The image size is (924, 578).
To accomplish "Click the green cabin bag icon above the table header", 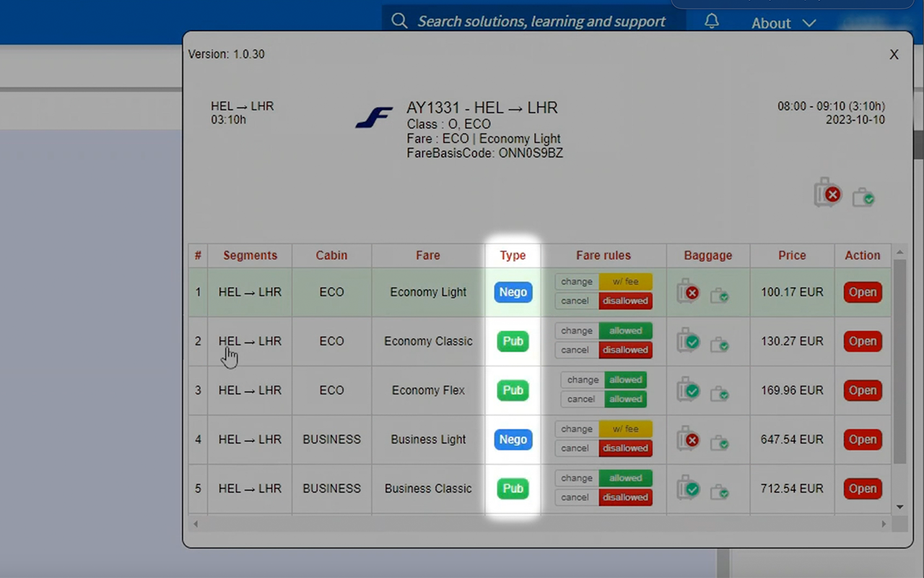I will [863, 197].
